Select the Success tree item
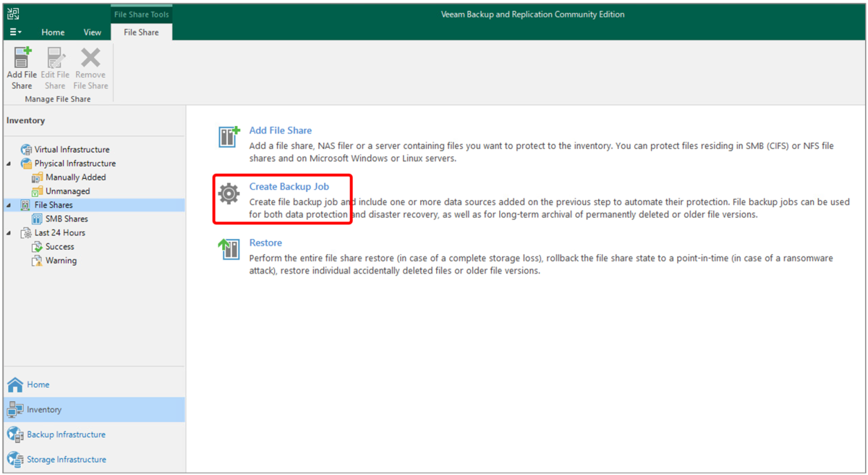Screen dimensions: 868x475 click(60, 247)
